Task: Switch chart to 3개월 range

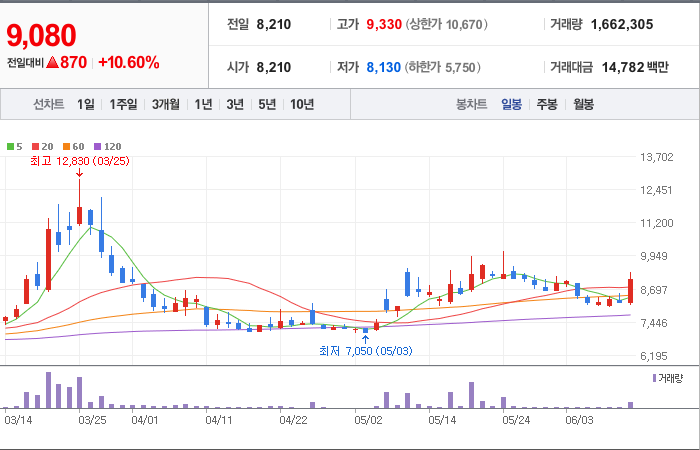Action: [166, 104]
